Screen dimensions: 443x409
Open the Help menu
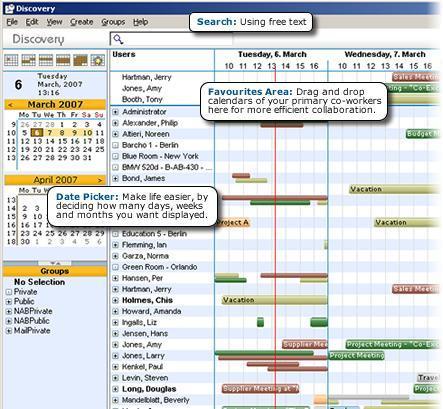(x=140, y=22)
